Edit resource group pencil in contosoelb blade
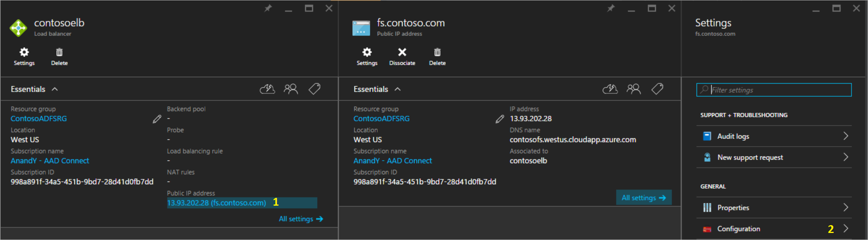The height and width of the screenshot is (240, 868). [x=157, y=119]
